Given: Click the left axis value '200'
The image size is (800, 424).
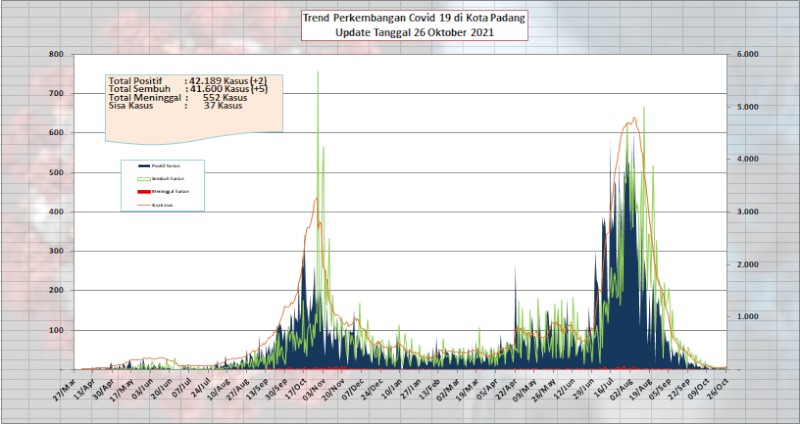Looking at the screenshot, I should tap(56, 290).
